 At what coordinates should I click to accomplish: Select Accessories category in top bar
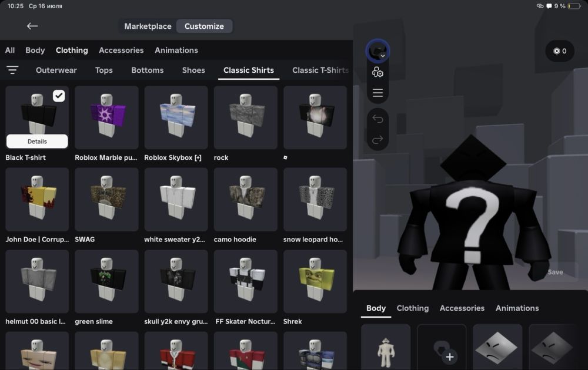pyautogui.click(x=121, y=50)
